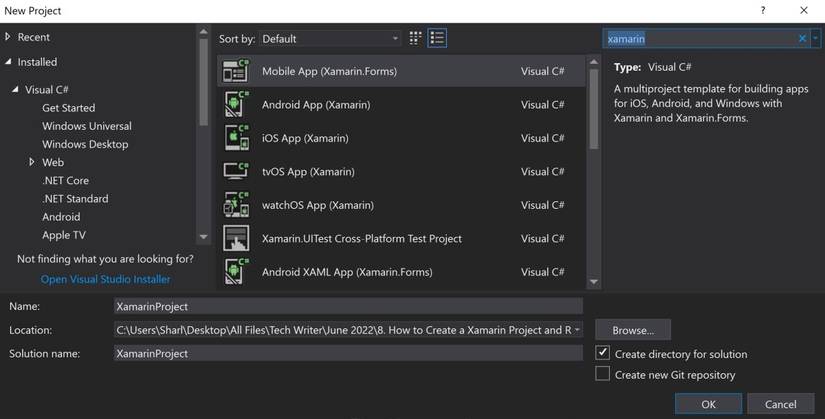Select Windows Desktop category
The width and height of the screenshot is (825, 419).
85,144
